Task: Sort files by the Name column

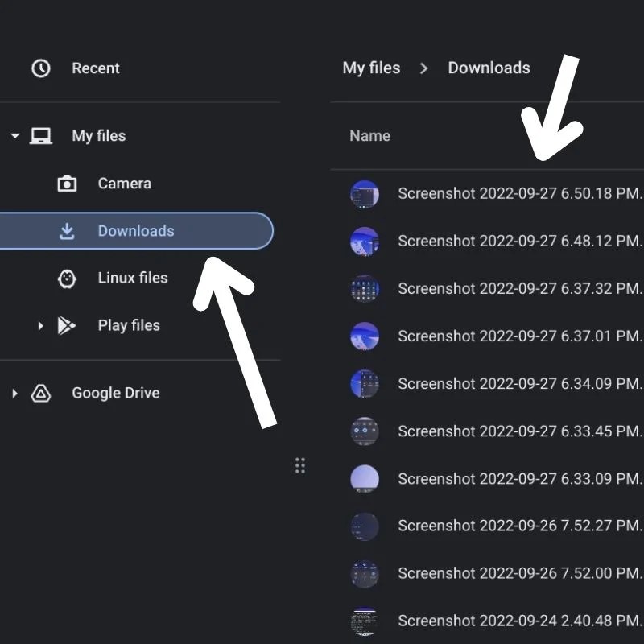Action: [369, 136]
